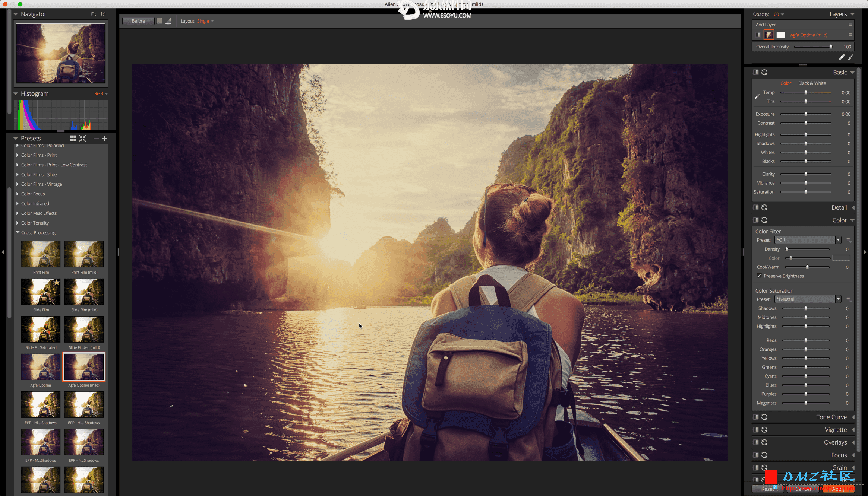The height and width of the screenshot is (496, 868).
Task: Reset the Detail panel settings
Action: coord(764,207)
